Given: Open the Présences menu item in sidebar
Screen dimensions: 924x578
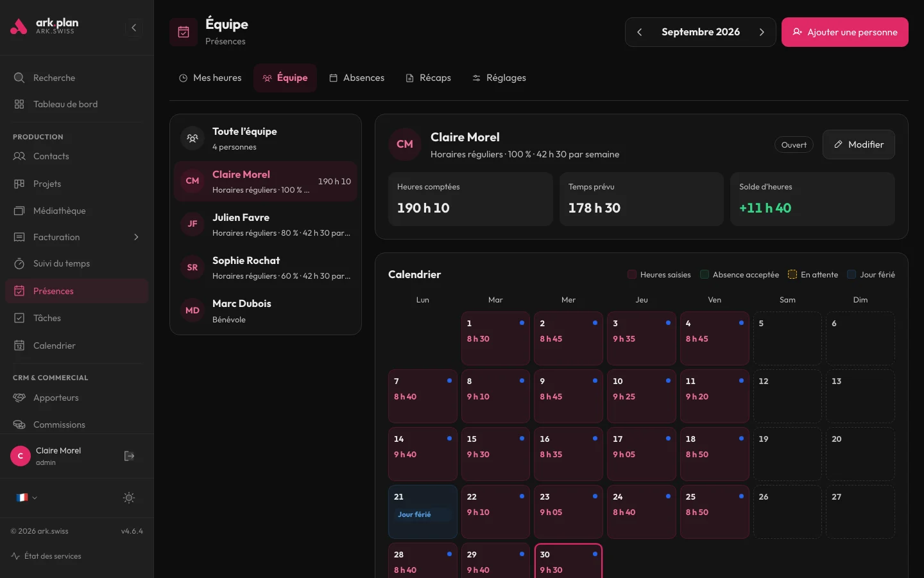Looking at the screenshot, I should pyautogui.click(x=76, y=291).
